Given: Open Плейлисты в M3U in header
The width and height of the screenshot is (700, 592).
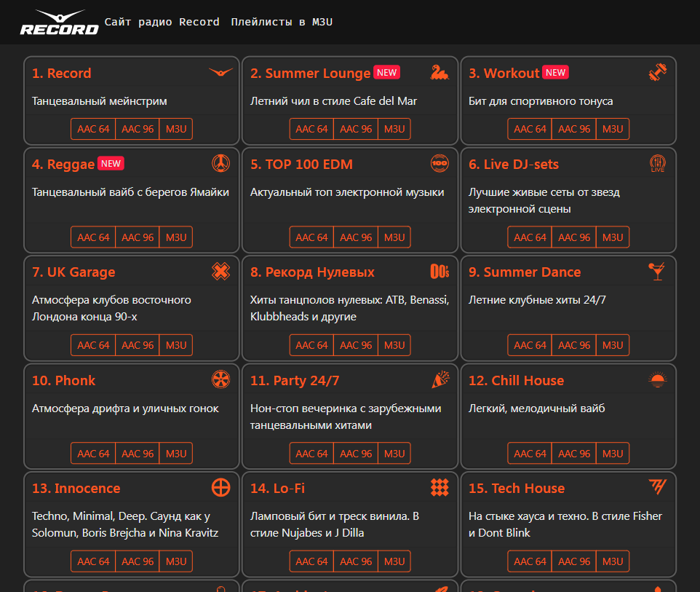Looking at the screenshot, I should click(282, 22).
